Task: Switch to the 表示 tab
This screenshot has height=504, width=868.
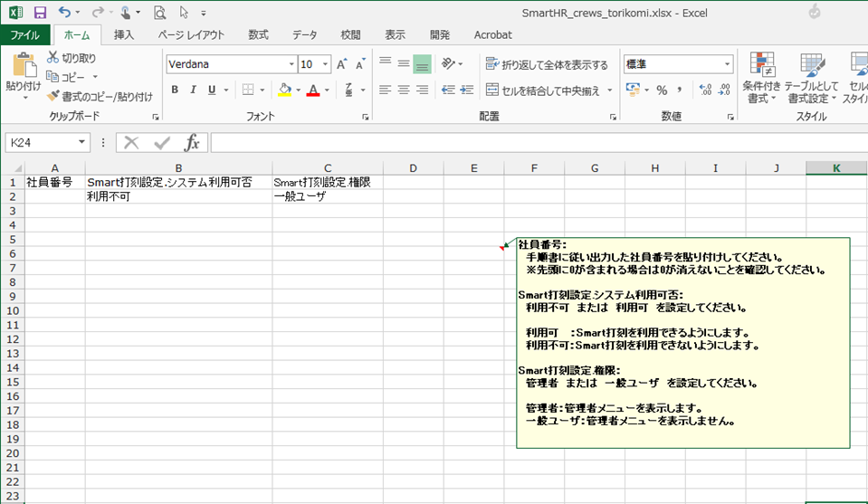Action: (395, 35)
